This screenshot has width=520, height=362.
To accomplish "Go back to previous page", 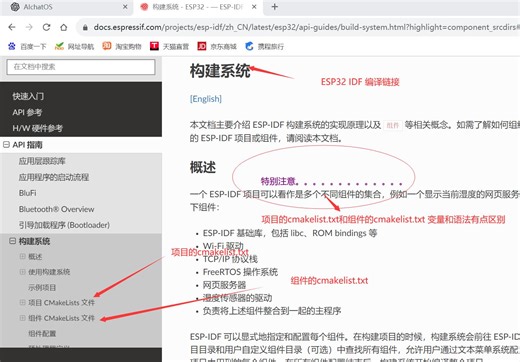I will click(12, 27).
